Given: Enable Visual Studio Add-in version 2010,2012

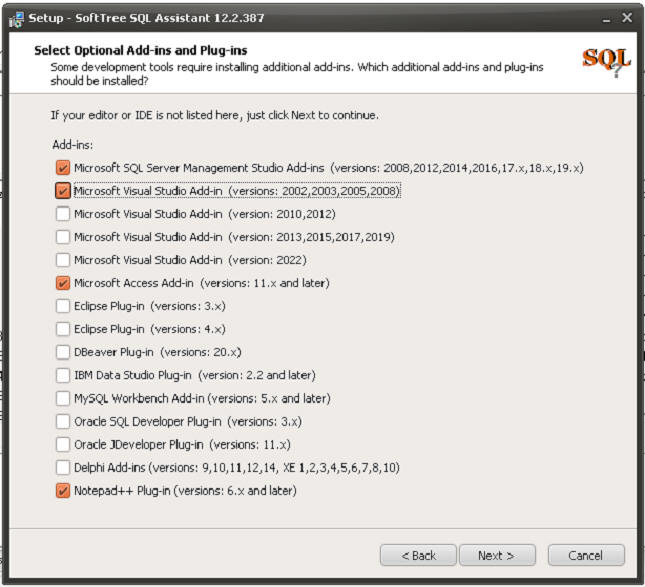Looking at the screenshot, I should coord(63,214).
